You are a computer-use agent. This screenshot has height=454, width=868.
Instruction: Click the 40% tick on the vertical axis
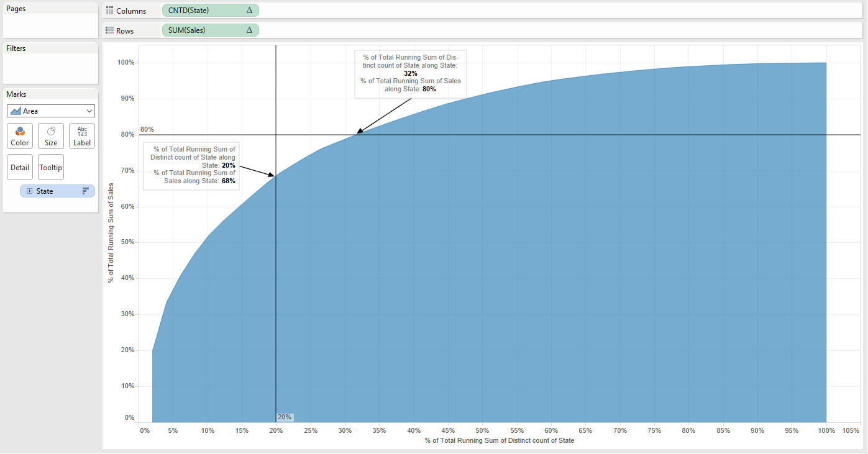click(x=128, y=278)
